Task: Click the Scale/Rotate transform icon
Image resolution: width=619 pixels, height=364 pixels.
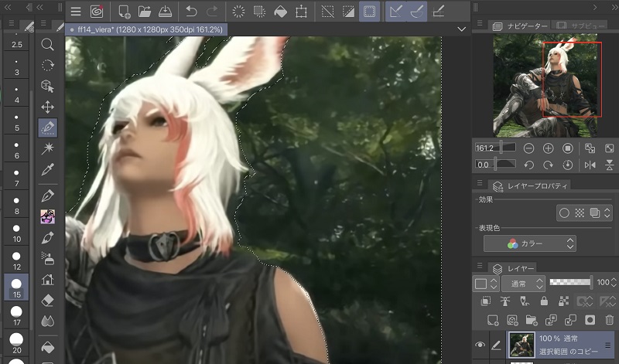Action: pyautogui.click(x=301, y=12)
